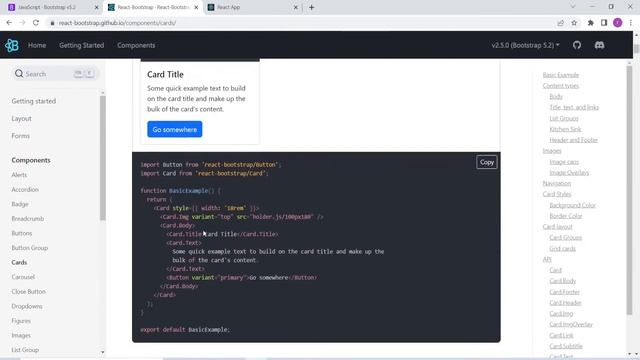Close the React App tab

296,7
